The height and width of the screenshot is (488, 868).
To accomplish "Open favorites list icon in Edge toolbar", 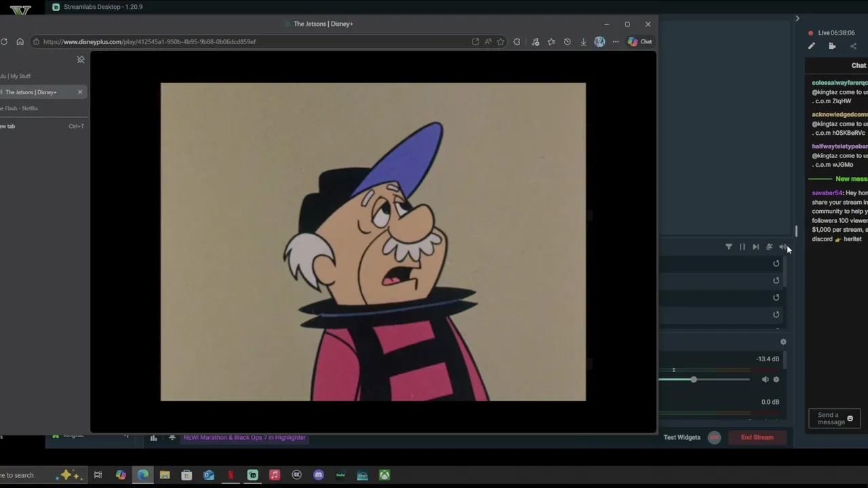I will (x=551, y=41).
